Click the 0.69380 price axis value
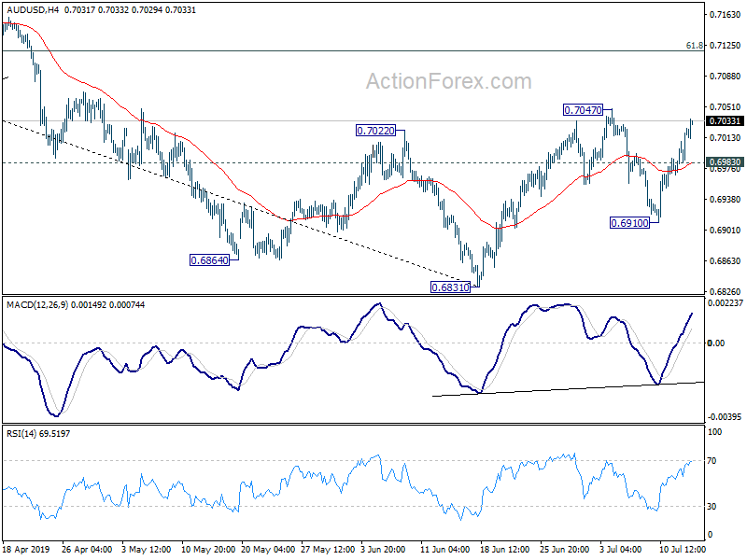747x560 pixels. tap(726, 199)
